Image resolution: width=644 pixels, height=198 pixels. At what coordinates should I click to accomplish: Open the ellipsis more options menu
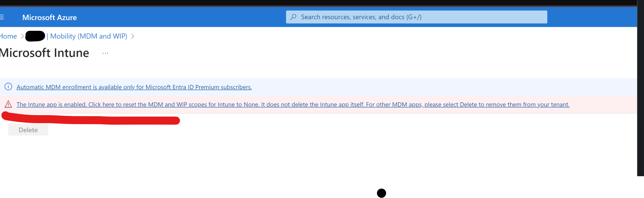105,53
